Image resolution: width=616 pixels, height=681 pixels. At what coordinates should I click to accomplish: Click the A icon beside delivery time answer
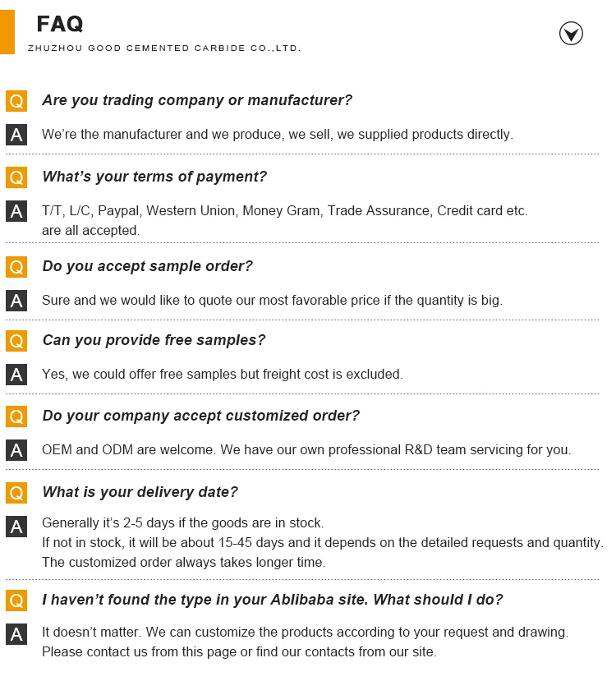16,527
